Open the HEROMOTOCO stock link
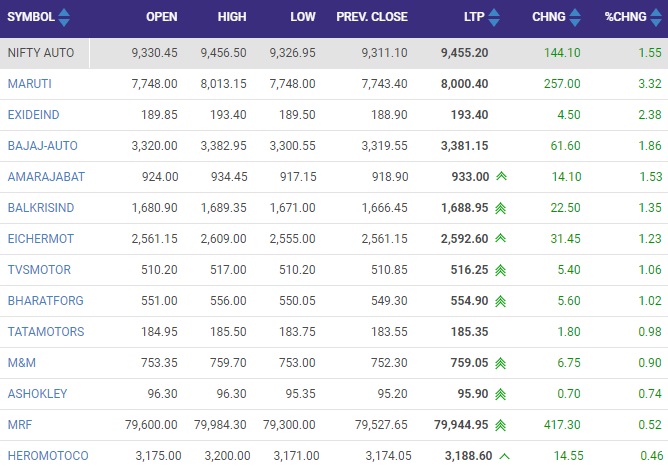Viewport: 668px width, 467px height. click(x=48, y=456)
